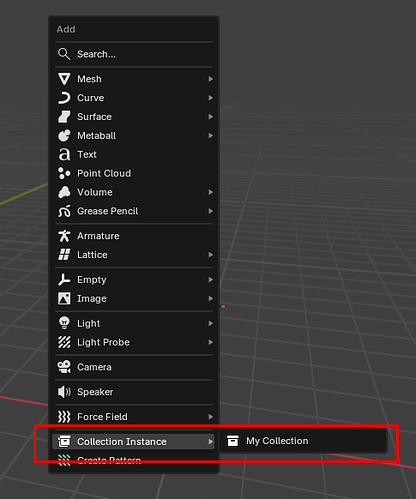Select My Collection in the submenu
The width and height of the screenshot is (416, 499).
303,441
